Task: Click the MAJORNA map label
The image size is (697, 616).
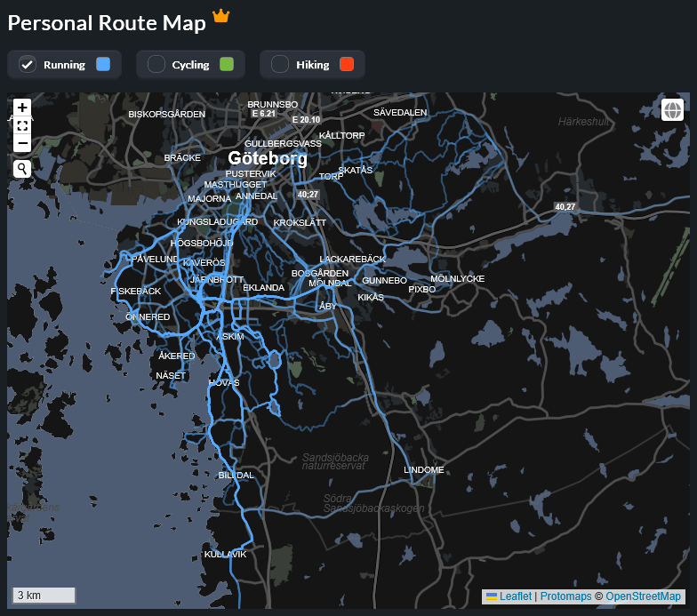Action: tap(210, 199)
